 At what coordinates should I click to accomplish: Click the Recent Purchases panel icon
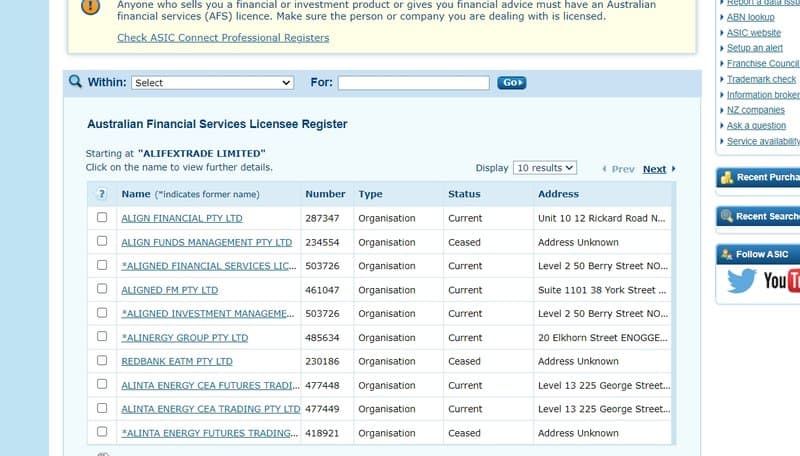[727, 178]
